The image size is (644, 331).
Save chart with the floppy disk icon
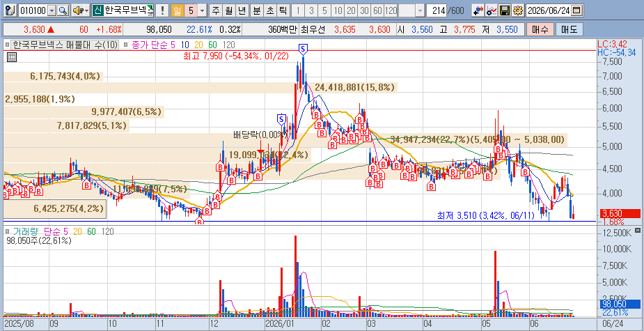point(505,10)
